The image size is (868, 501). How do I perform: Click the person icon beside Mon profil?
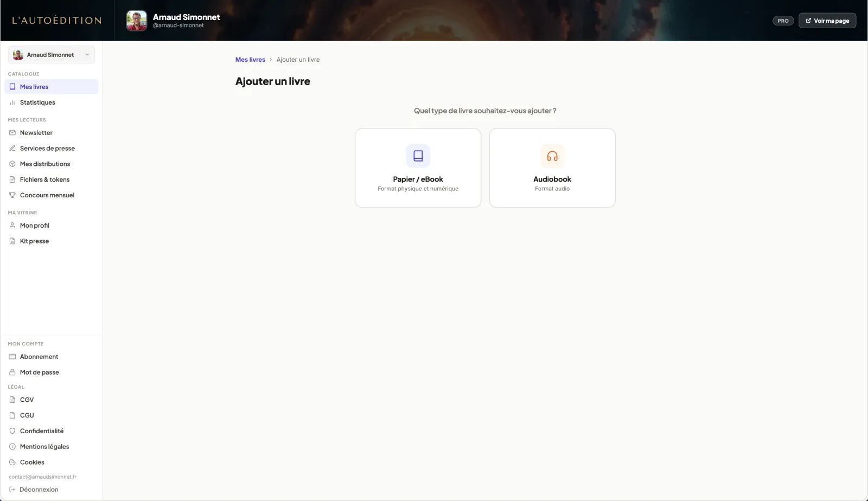pos(12,226)
